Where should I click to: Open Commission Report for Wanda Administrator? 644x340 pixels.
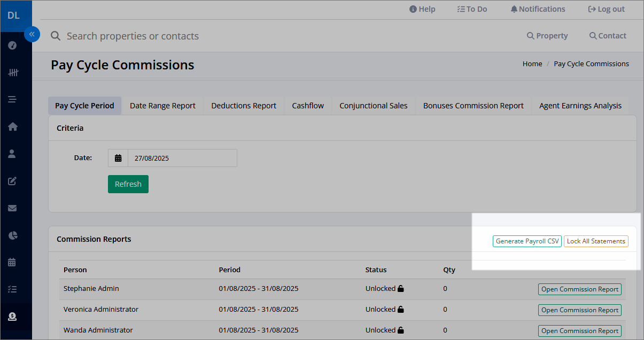point(580,331)
